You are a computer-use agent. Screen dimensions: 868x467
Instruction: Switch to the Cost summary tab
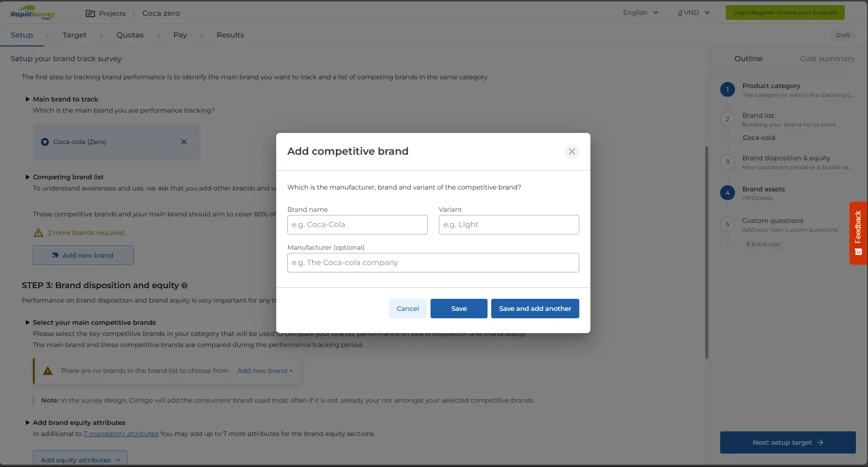coord(827,58)
